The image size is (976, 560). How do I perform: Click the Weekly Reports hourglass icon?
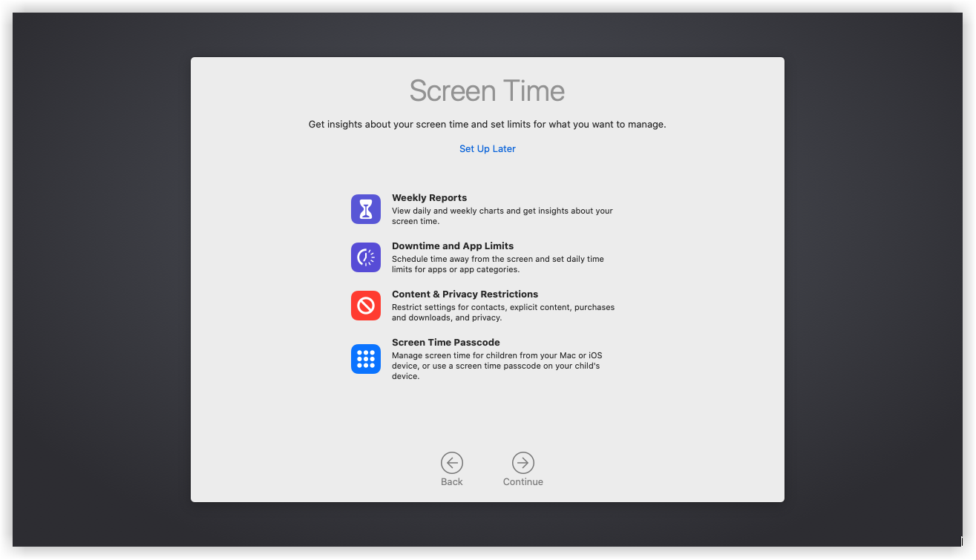366,209
